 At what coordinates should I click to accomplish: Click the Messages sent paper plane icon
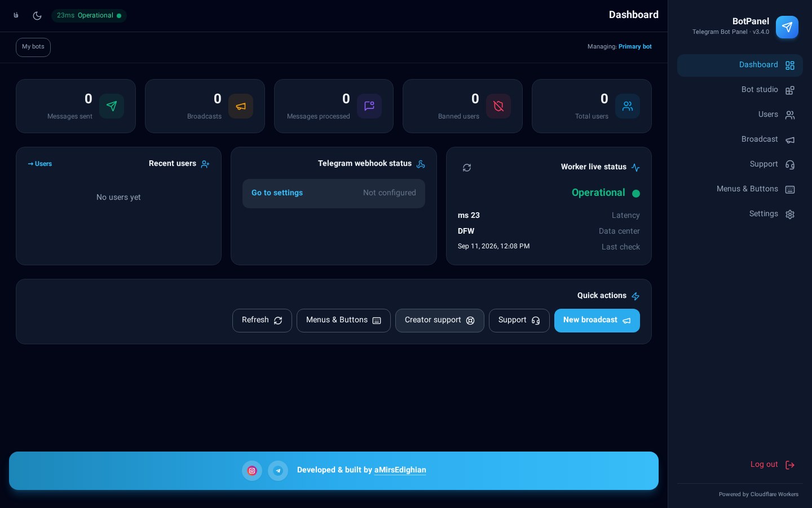[x=112, y=106]
